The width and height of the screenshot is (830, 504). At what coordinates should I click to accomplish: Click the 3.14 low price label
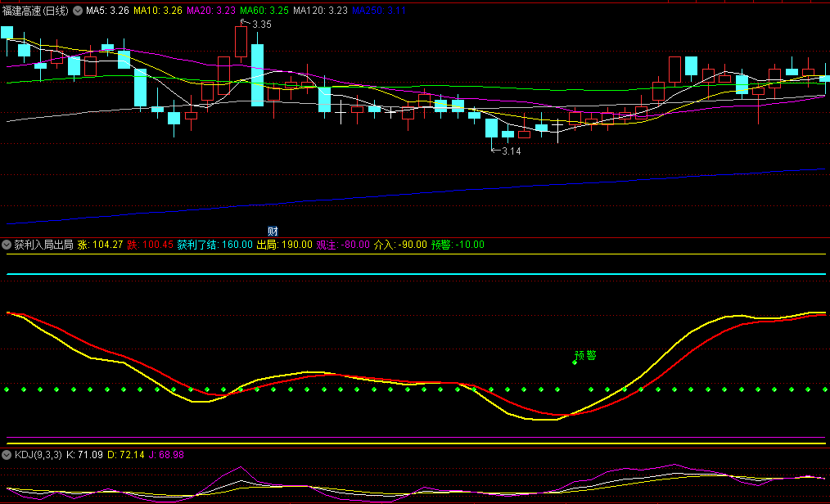tap(512, 151)
